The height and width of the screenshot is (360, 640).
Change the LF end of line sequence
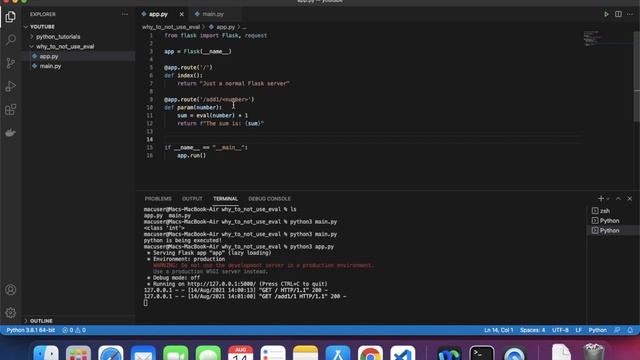coord(578,330)
